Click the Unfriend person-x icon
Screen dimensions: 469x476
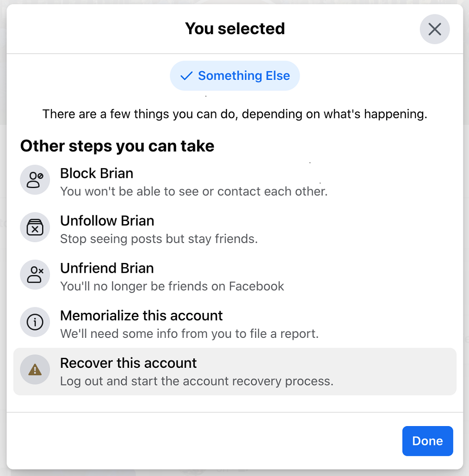(35, 275)
